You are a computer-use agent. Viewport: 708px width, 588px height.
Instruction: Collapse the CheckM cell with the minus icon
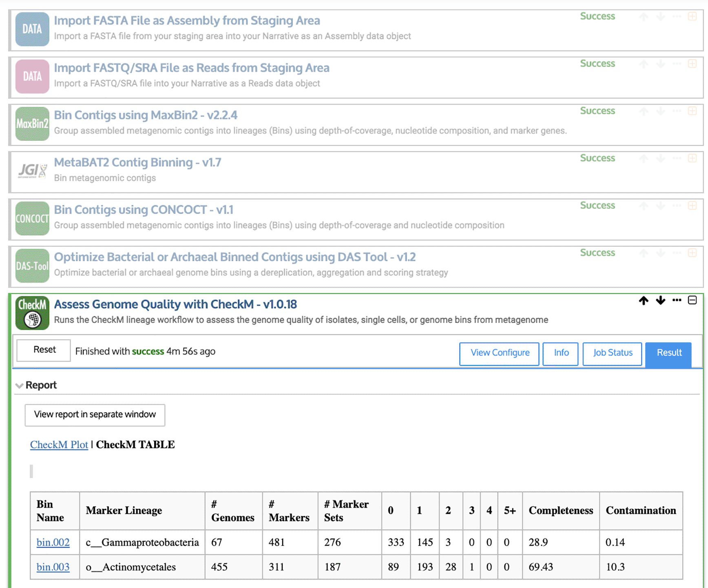click(692, 300)
